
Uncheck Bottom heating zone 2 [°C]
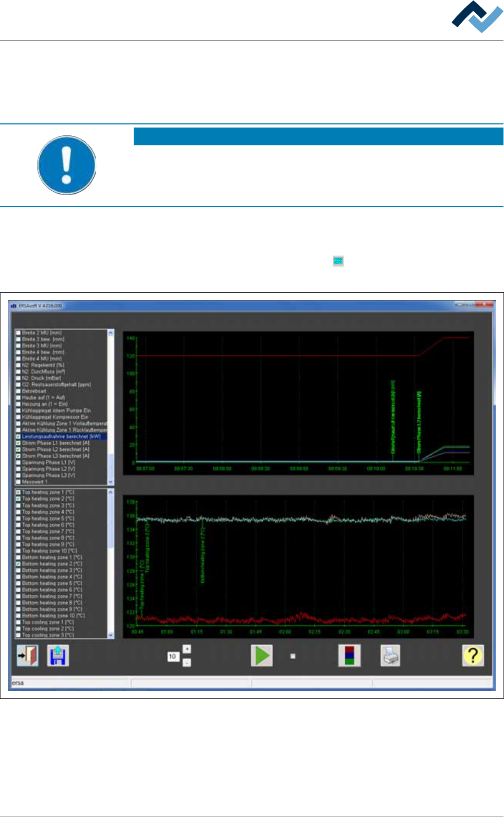pyautogui.click(x=19, y=564)
